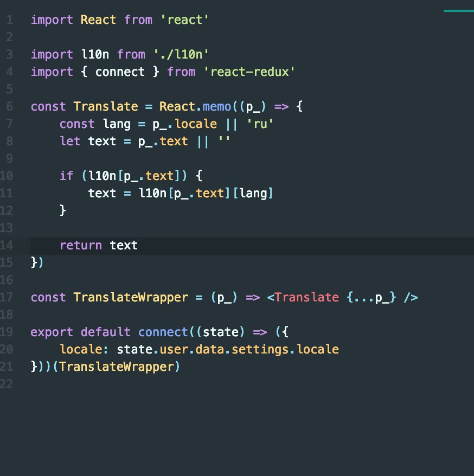Click TranslateWrapper name on line 17
This screenshot has width=474, height=476.
tap(131, 298)
